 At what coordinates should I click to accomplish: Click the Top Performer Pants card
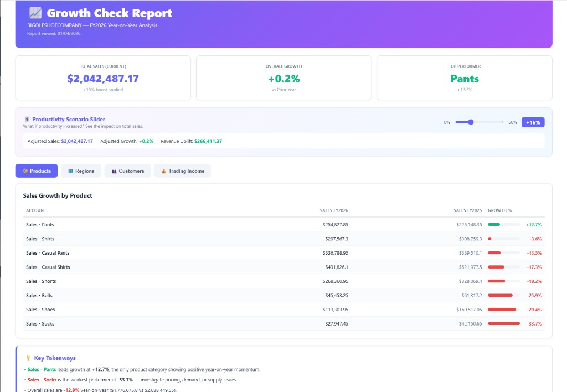point(464,78)
